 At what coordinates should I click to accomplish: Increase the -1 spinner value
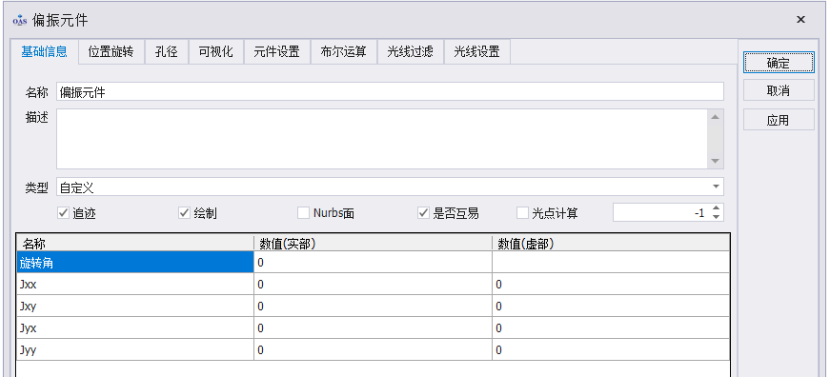point(716,208)
